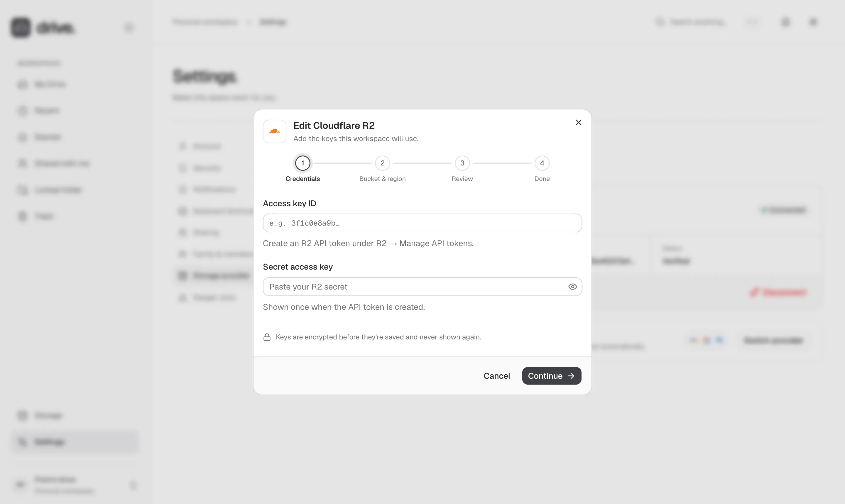
Task: Go to step 3 Review circle
Action: pyautogui.click(x=462, y=163)
